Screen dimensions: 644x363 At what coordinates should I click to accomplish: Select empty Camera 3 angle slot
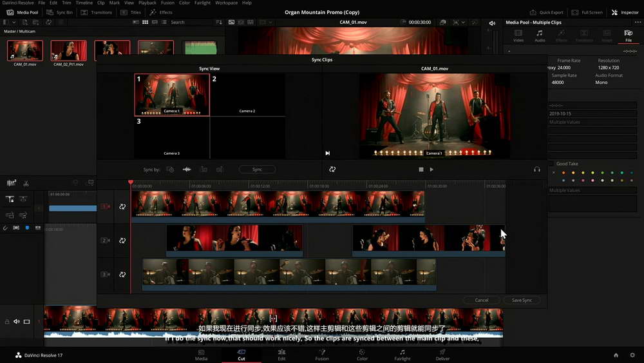[x=172, y=138]
